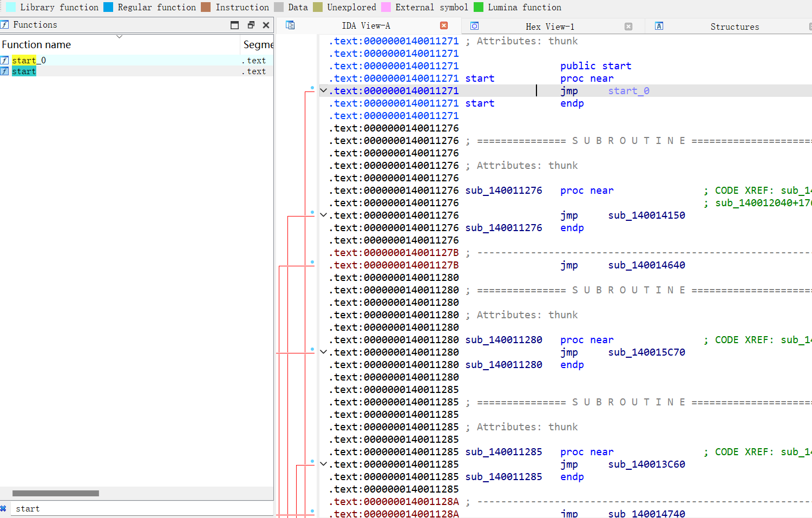The width and height of the screenshot is (812, 518).
Task: Click the Library function color swatch
Action: coord(11,7)
